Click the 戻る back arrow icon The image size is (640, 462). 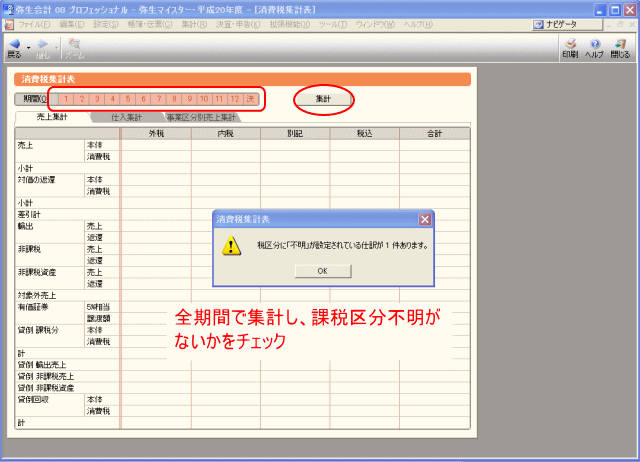click(15, 44)
